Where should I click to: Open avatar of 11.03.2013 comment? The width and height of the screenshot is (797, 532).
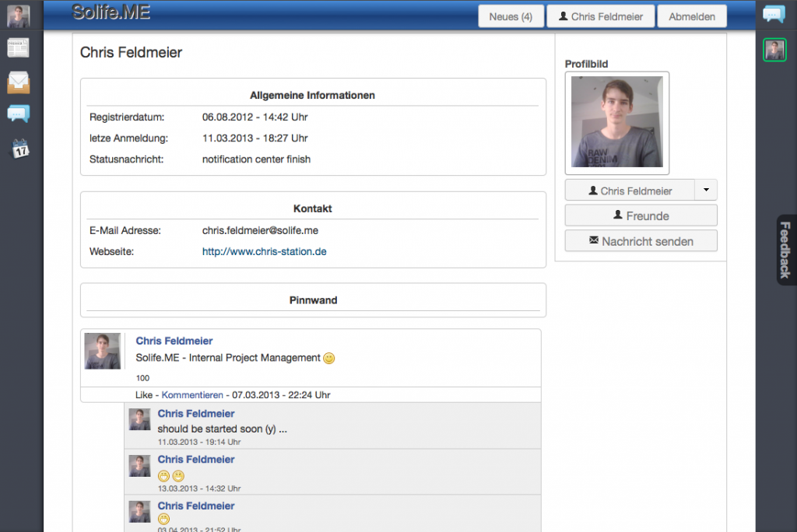(x=140, y=419)
